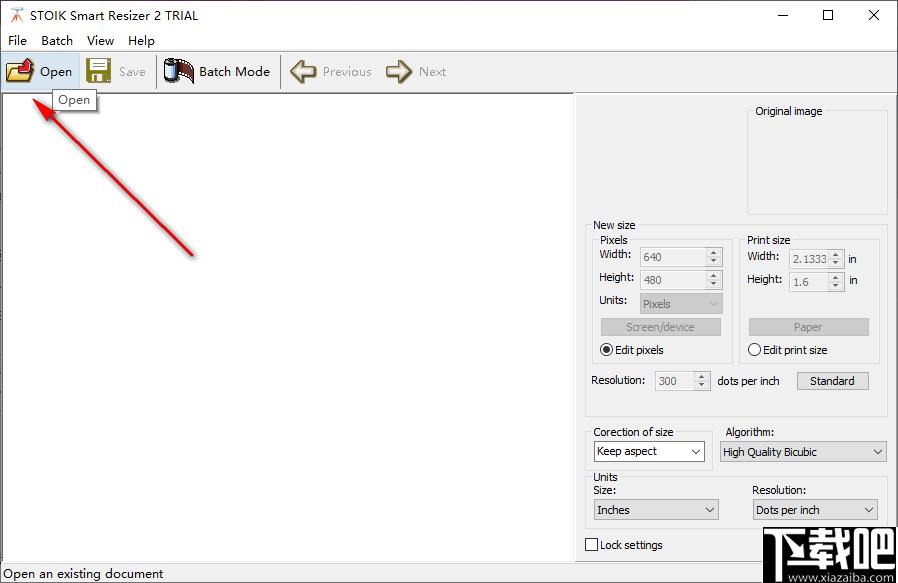Click the Standard resolution button
This screenshot has width=898, height=583.
[x=832, y=381]
